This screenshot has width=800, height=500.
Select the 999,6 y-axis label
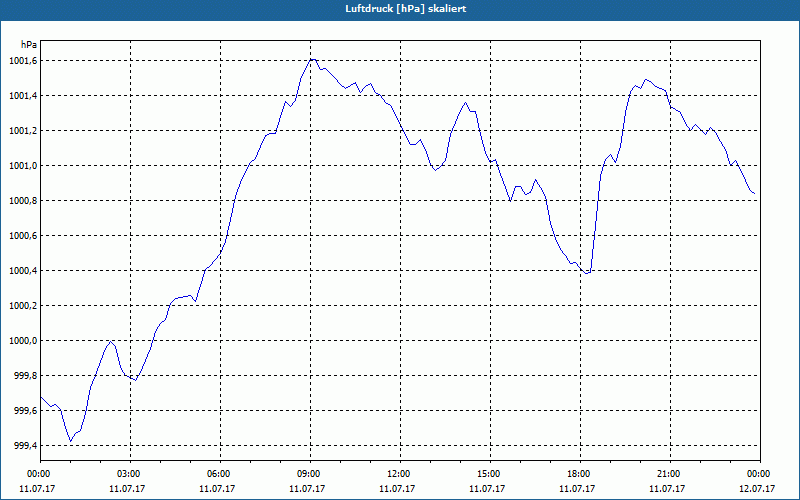(x=25, y=411)
